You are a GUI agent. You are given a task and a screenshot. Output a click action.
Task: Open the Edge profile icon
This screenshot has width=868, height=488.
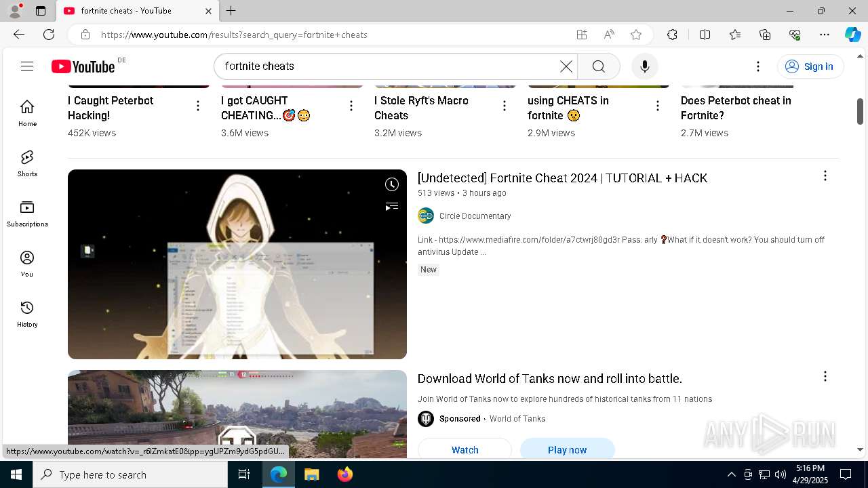point(14,11)
